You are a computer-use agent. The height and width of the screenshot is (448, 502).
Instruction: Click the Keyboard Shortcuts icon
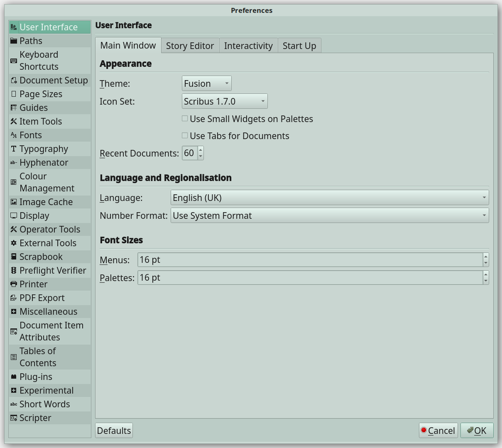pos(14,61)
